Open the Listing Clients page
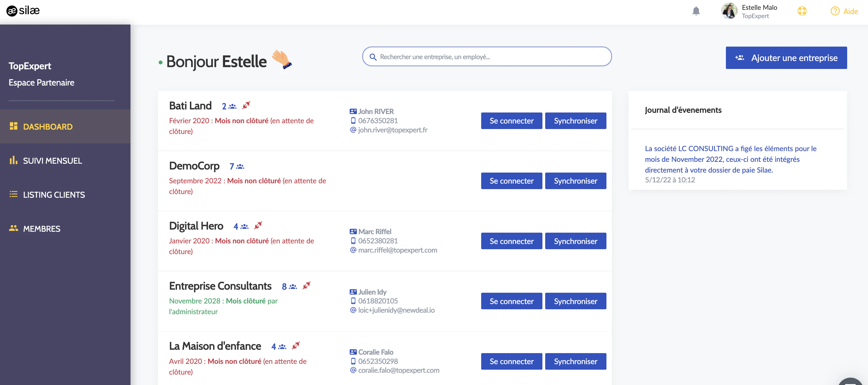 point(54,195)
